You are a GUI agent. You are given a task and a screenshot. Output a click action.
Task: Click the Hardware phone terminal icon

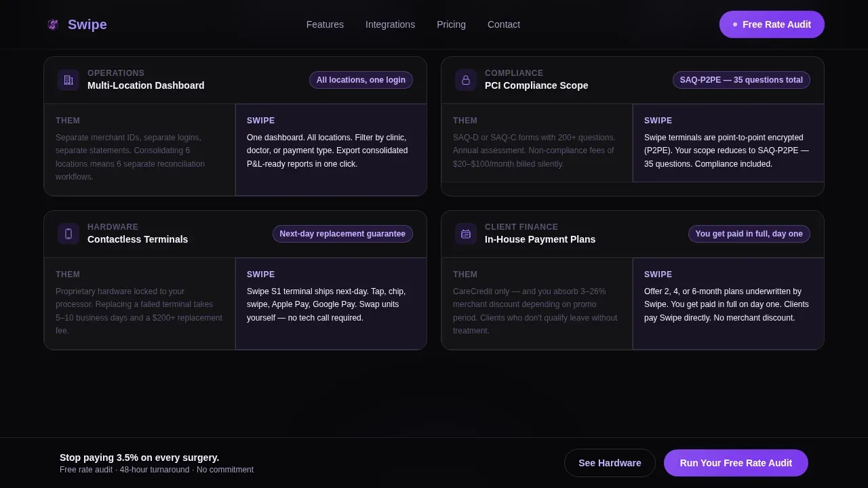[68, 234]
